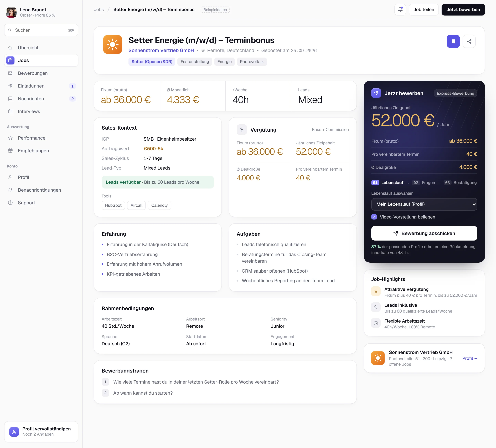Open Übersicht in the sidebar

(41, 48)
